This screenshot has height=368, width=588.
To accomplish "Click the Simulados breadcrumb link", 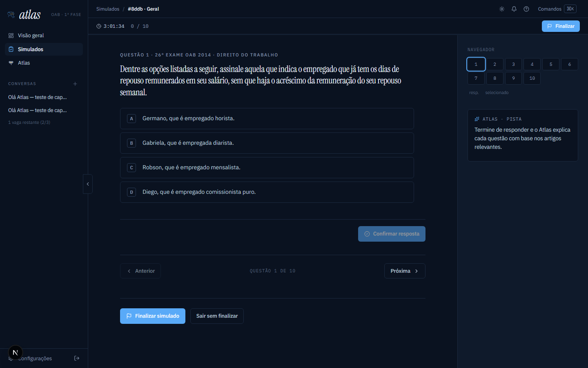I will pos(108,9).
